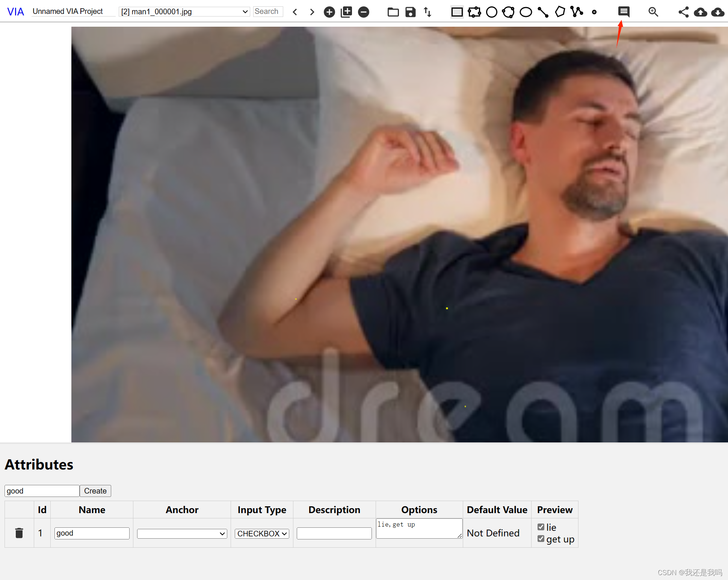Open the file selector man1_000001.jpg dropdown

click(x=184, y=12)
